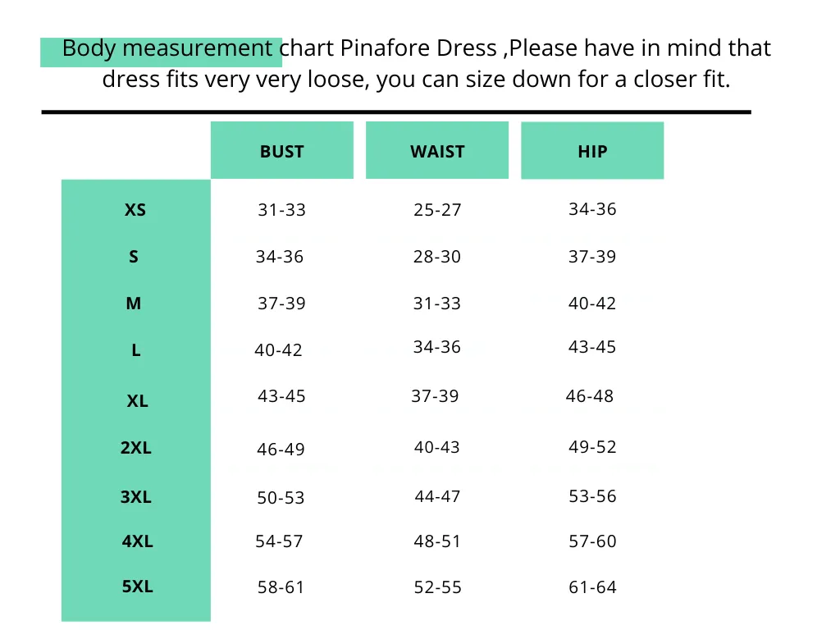Choose the M size row label
Screen dimensions: 840x630
coord(134,304)
